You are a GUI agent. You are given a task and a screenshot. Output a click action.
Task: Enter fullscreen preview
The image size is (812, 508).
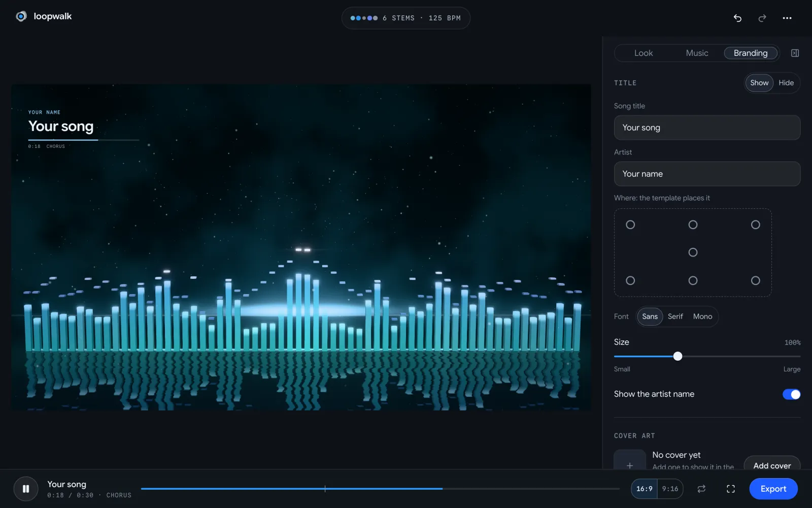(x=731, y=489)
